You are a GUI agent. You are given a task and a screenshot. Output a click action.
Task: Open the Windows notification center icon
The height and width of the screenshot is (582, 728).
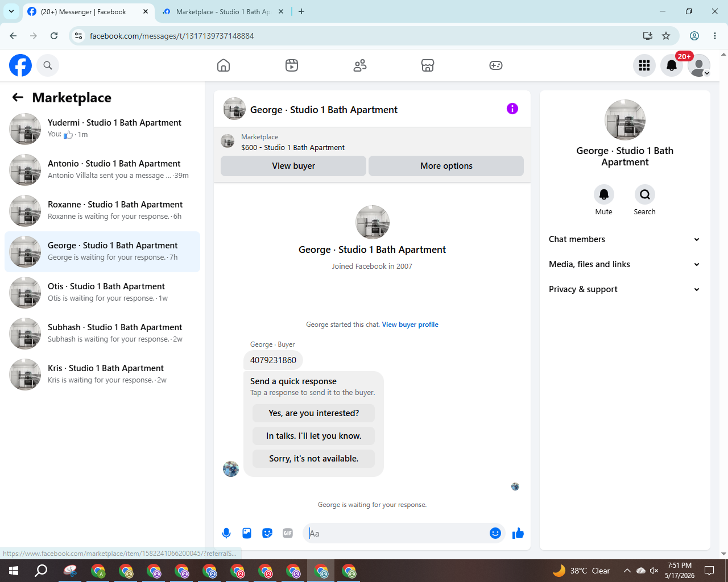pyautogui.click(x=709, y=571)
